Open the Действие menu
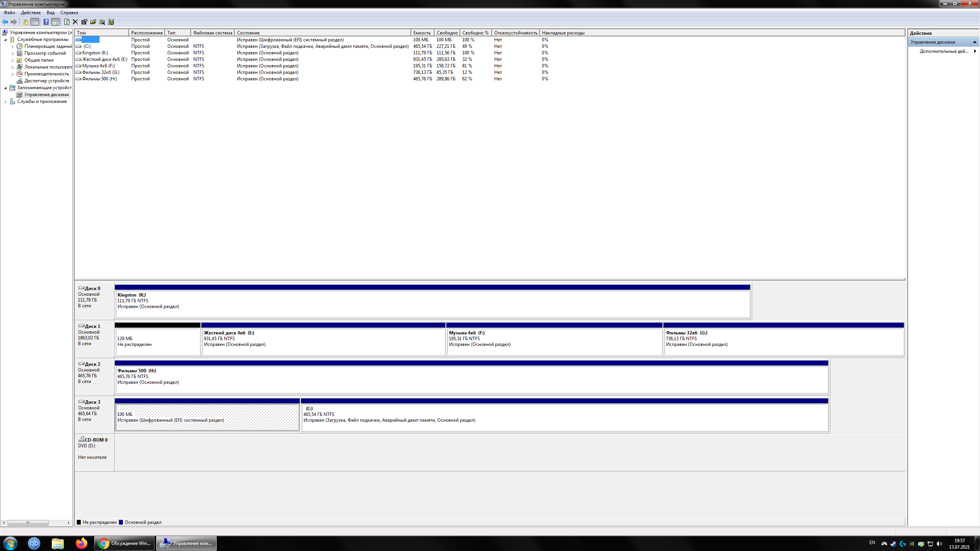 [x=31, y=13]
